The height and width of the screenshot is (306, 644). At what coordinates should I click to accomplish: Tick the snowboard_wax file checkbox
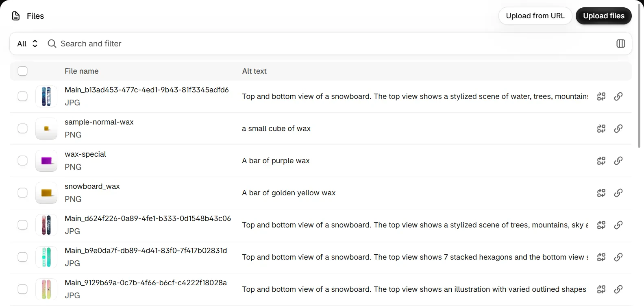23,193
